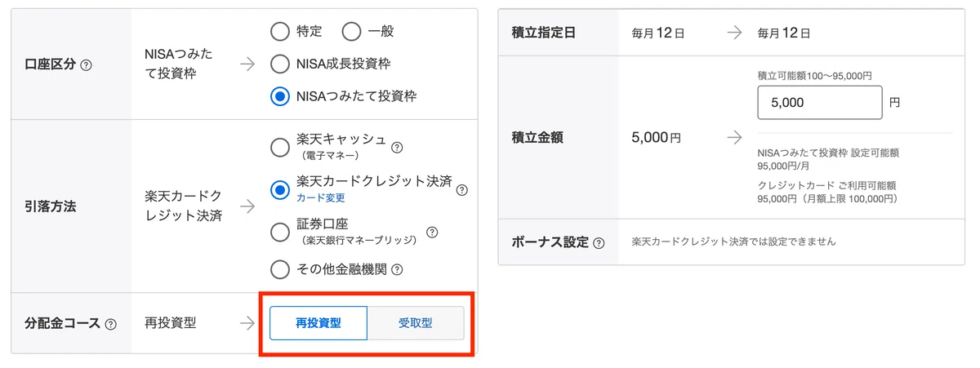This screenshot has width=980, height=368.
Task: Select 楽天カードクレジット決済 radio option
Action: pyautogui.click(x=279, y=189)
